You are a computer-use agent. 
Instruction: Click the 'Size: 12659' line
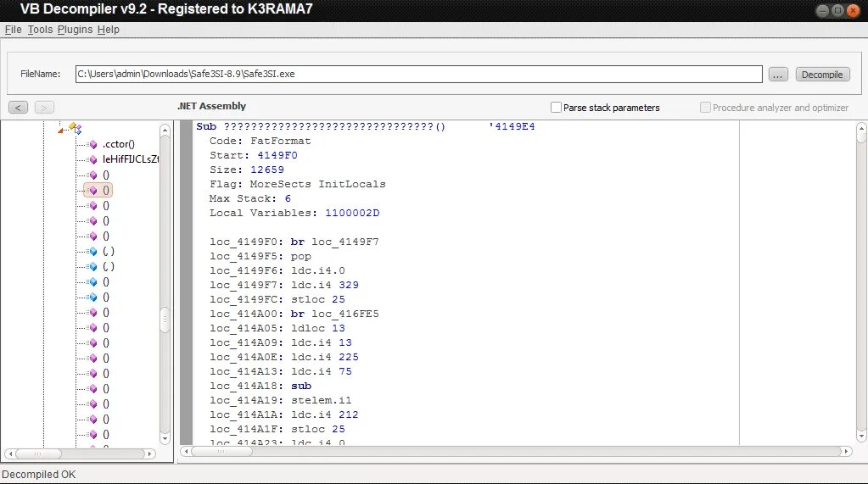[247, 170]
